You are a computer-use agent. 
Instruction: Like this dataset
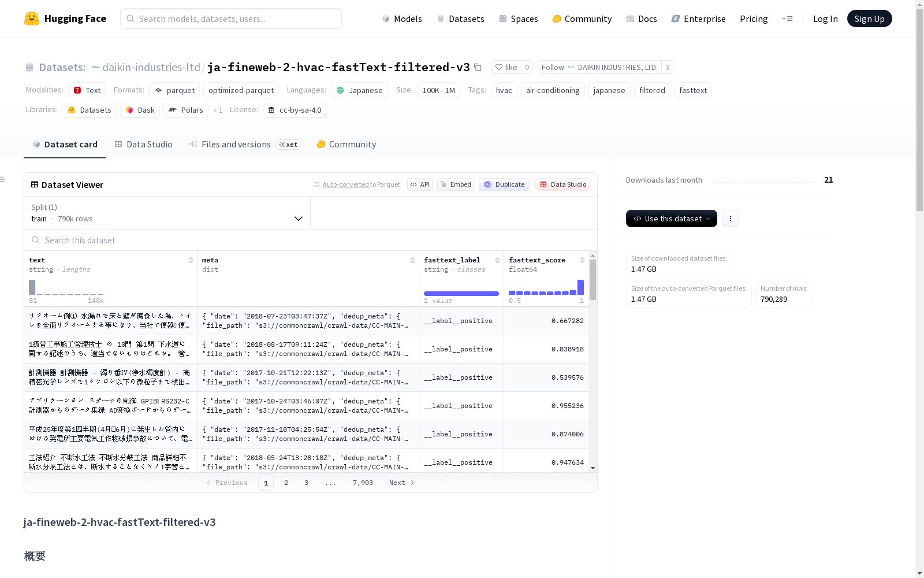[x=506, y=67]
